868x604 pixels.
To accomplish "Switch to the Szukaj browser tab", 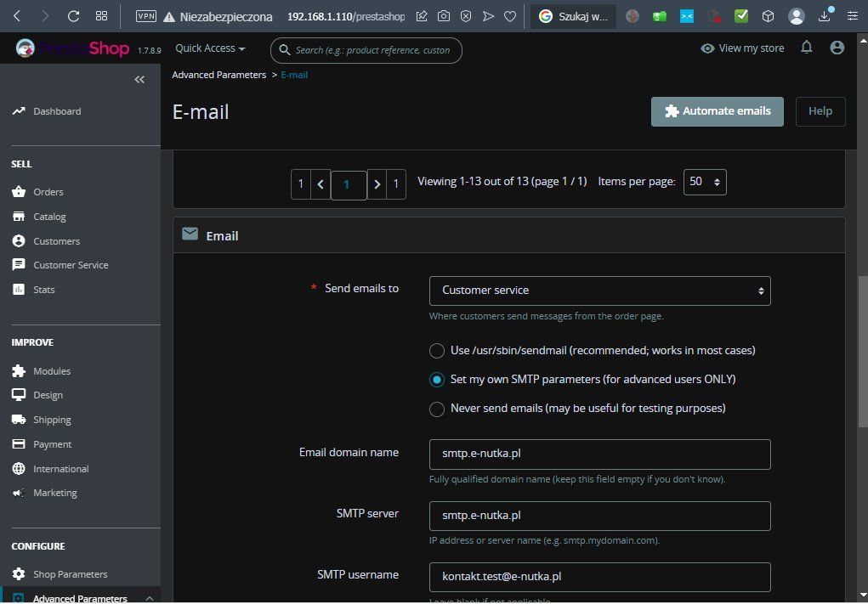I will pos(571,15).
